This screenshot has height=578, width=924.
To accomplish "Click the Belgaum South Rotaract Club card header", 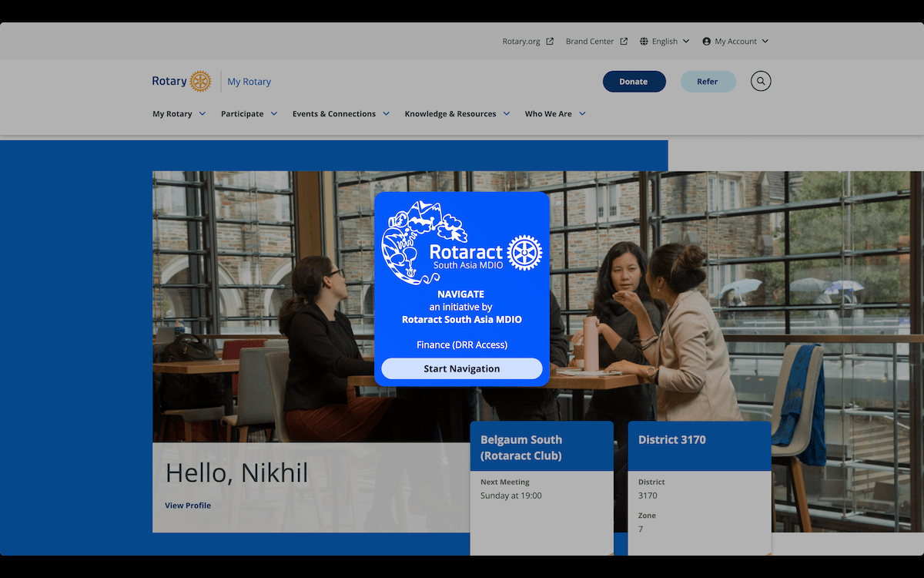I will pyautogui.click(x=541, y=447).
